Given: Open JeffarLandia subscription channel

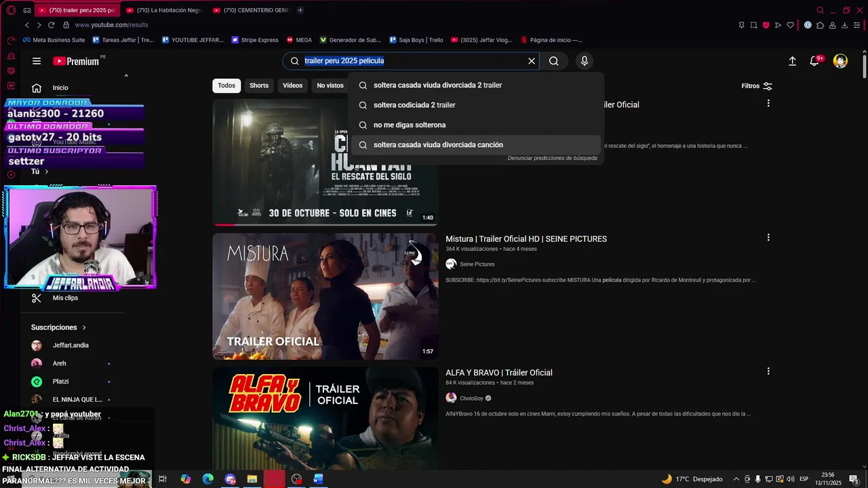Looking at the screenshot, I should pos(71,346).
